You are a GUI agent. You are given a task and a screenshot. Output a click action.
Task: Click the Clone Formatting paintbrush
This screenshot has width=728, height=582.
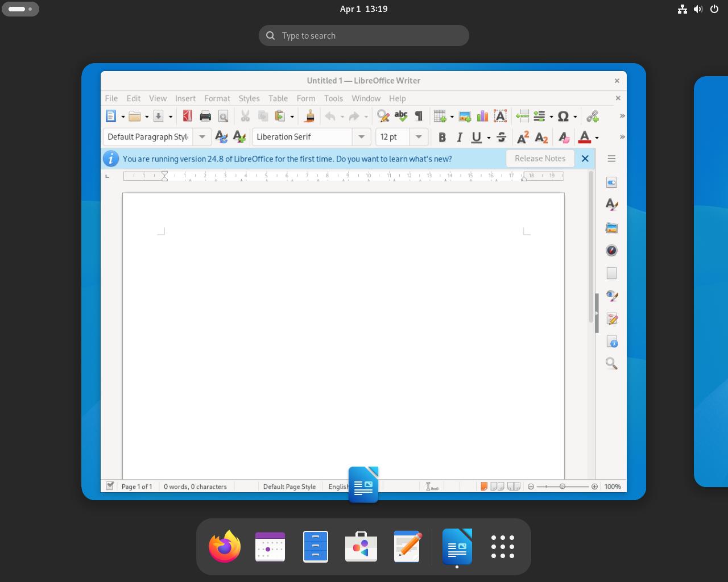click(309, 116)
